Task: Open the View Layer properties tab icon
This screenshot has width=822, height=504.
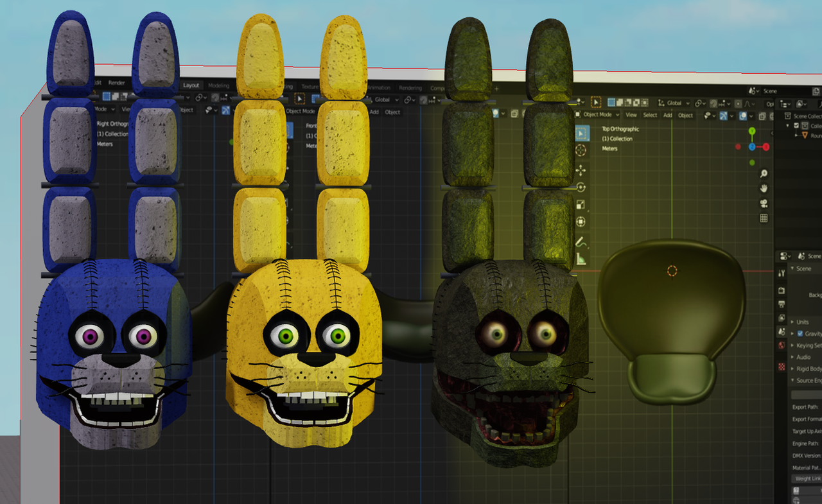Action: pyautogui.click(x=782, y=318)
